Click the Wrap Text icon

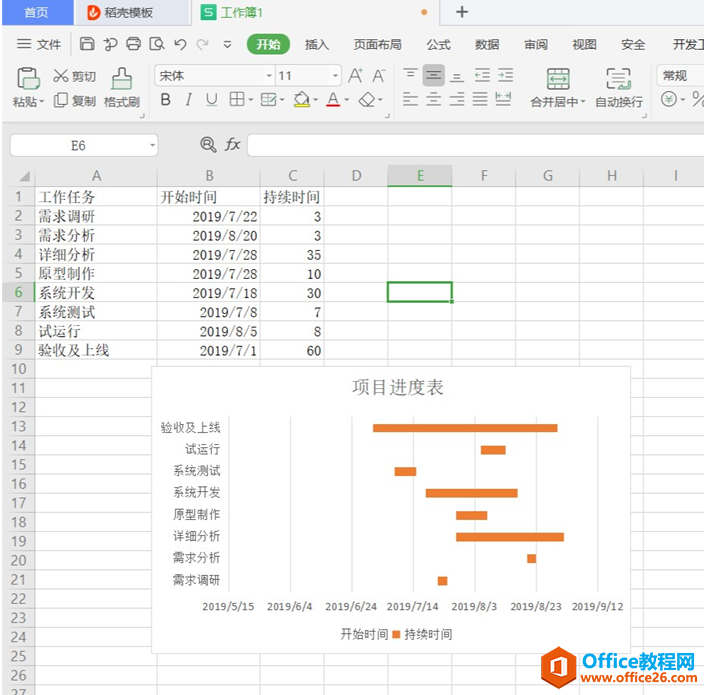(619, 79)
